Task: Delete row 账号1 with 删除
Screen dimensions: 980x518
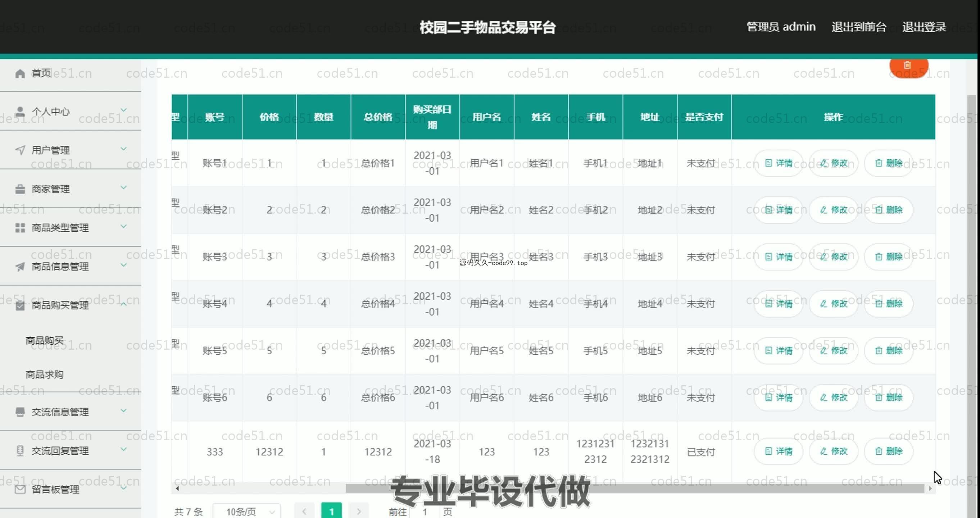Action: coord(889,163)
